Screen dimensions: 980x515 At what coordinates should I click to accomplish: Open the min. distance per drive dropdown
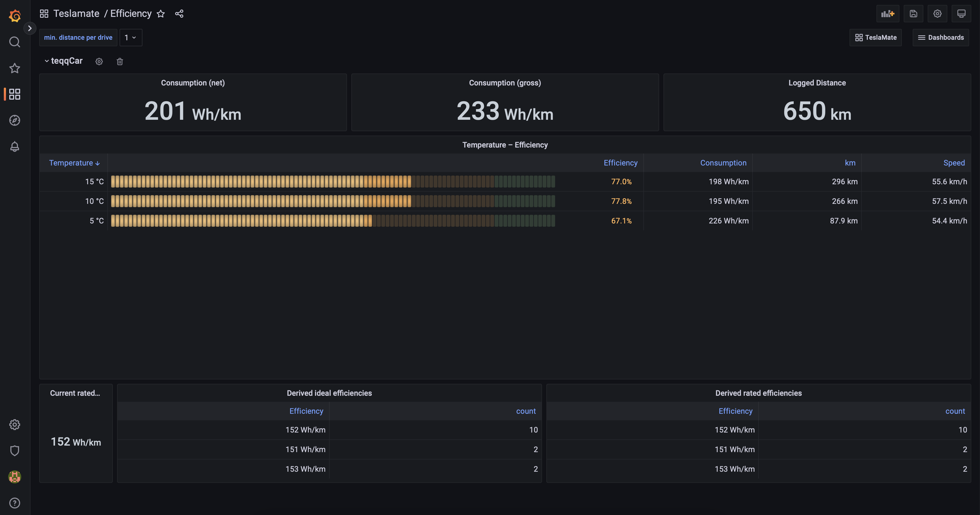click(x=130, y=38)
